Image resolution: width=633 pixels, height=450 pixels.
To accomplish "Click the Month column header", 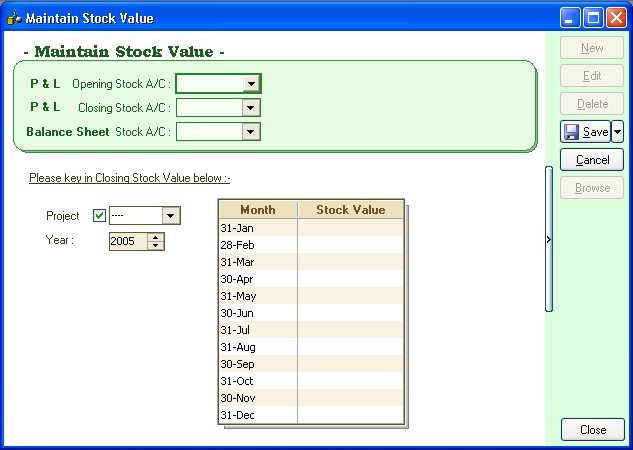I will tap(258, 209).
